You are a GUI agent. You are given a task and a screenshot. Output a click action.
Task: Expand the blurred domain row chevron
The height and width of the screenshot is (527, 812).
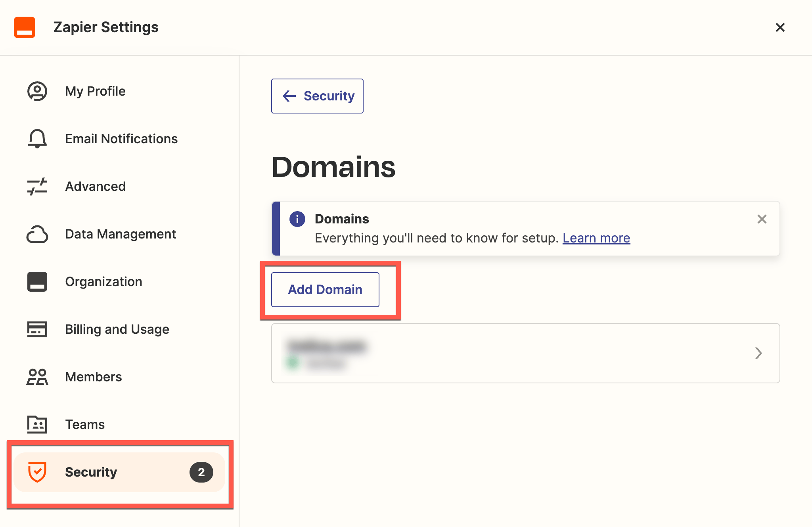758,353
